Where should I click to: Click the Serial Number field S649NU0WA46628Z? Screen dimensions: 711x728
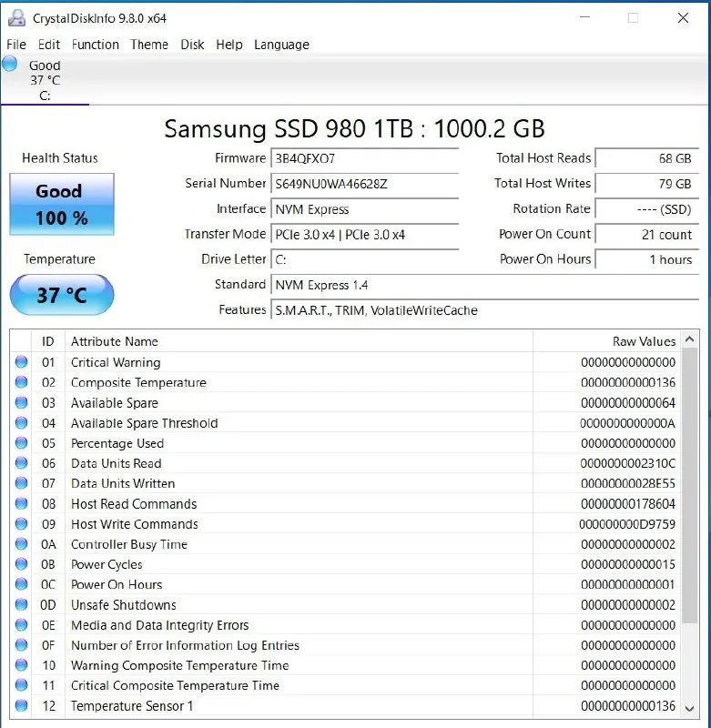[x=364, y=184]
